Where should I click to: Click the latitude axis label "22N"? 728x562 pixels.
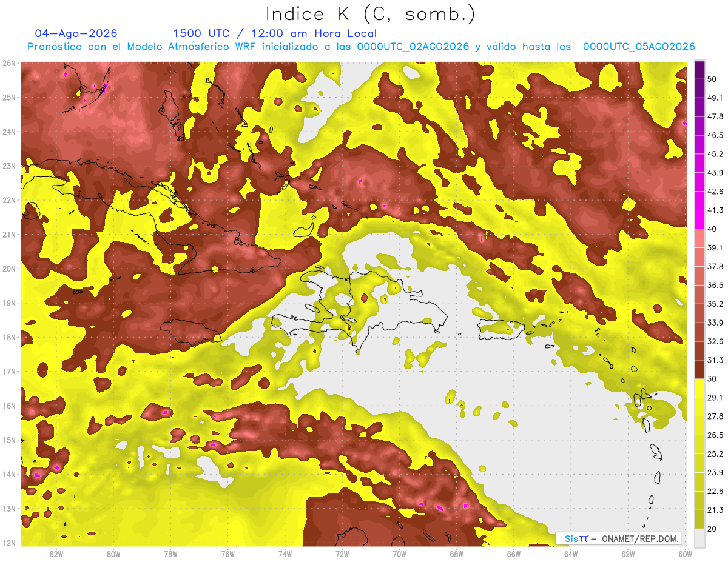click(x=9, y=200)
